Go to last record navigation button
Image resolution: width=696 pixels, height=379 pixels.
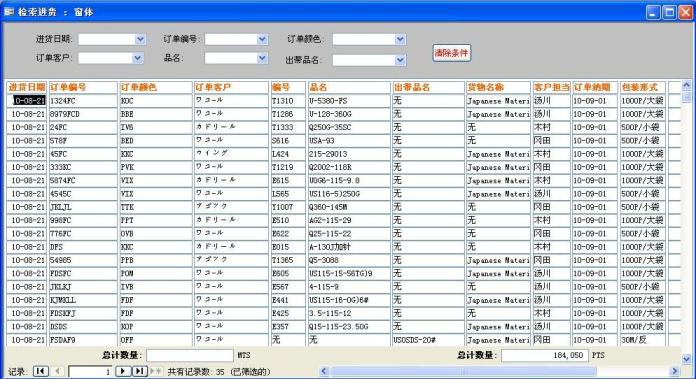click(x=139, y=371)
